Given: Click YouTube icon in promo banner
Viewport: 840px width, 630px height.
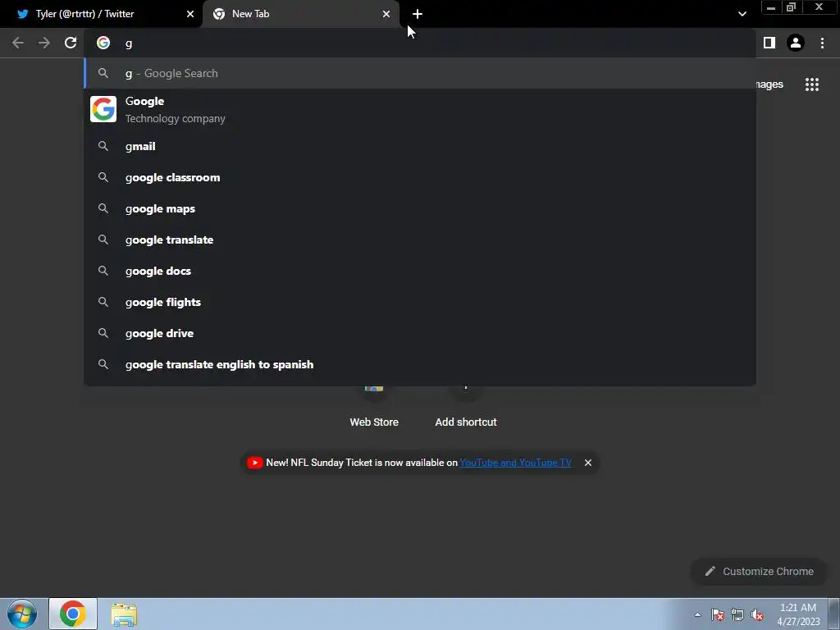Looking at the screenshot, I should [x=254, y=463].
